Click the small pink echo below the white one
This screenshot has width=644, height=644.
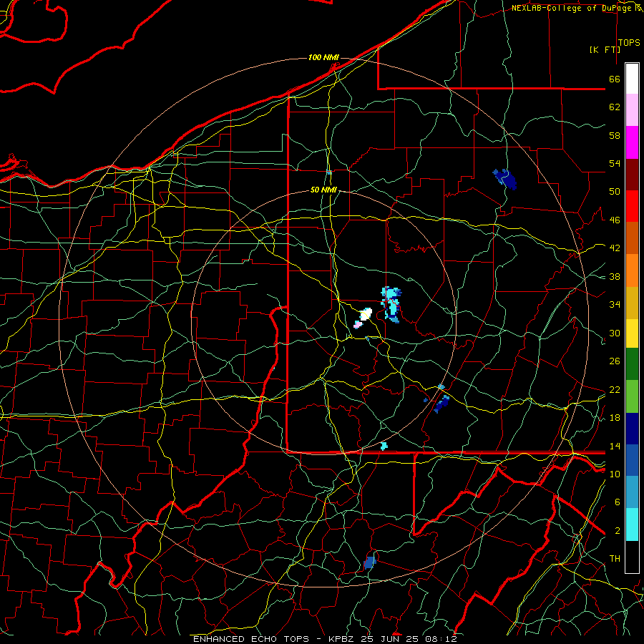pos(358,325)
